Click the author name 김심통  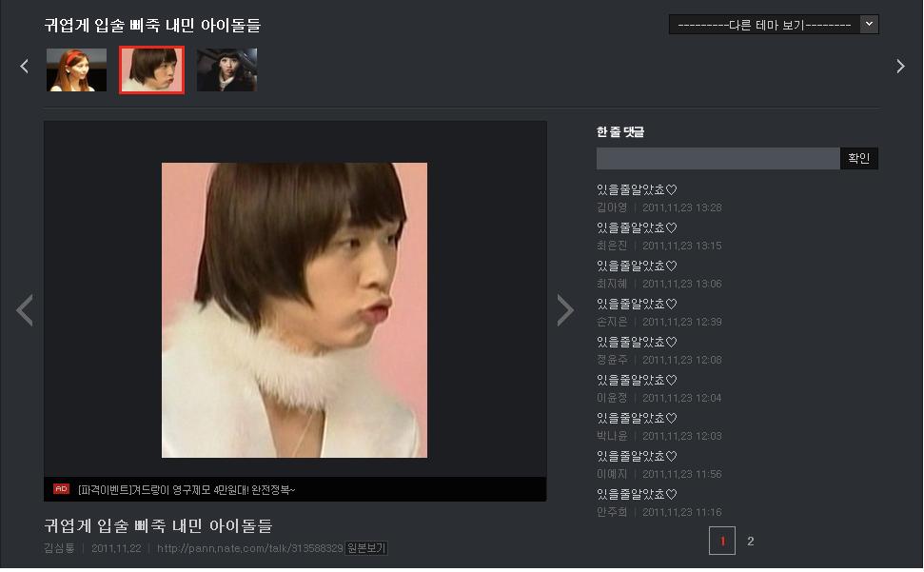pyautogui.click(x=60, y=548)
